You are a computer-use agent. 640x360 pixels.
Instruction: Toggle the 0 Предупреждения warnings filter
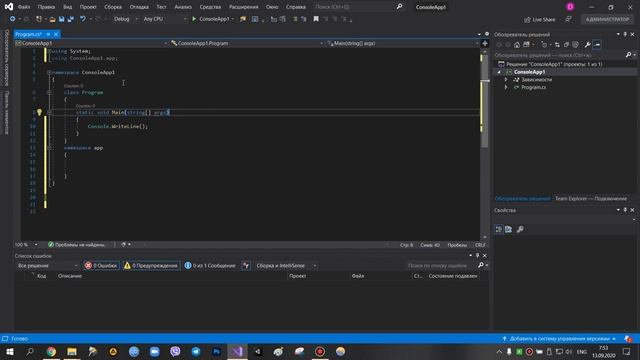(x=151, y=266)
